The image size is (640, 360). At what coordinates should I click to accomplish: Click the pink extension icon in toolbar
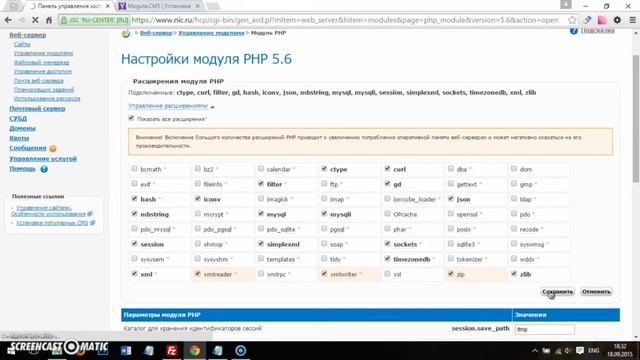pyautogui.click(x=602, y=20)
